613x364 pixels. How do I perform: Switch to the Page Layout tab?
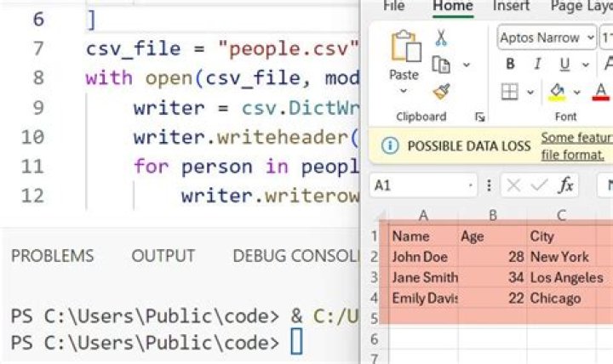point(581,6)
